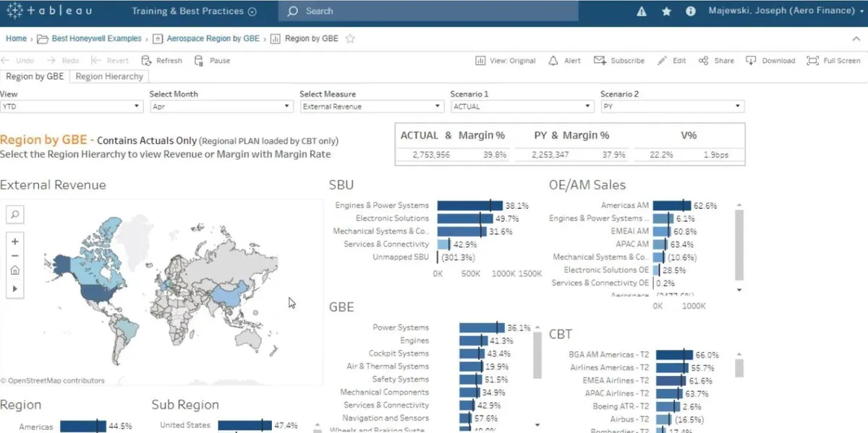Subscribe to this view
Screen dimensions: 868x433
pos(619,61)
